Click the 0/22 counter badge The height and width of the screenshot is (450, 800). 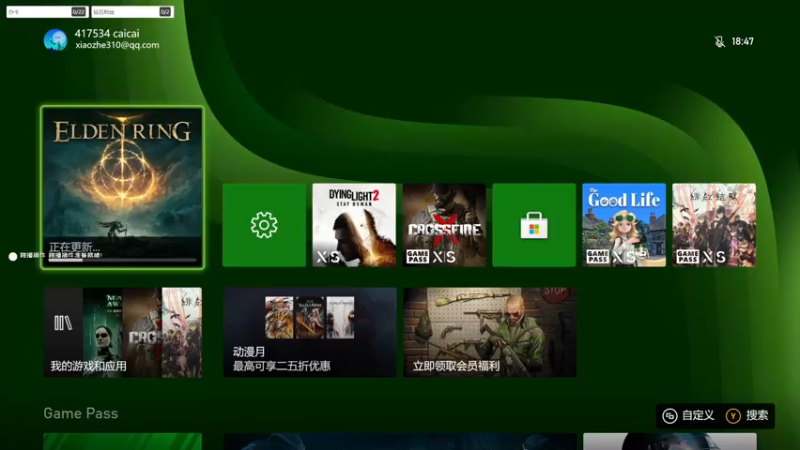(78, 12)
